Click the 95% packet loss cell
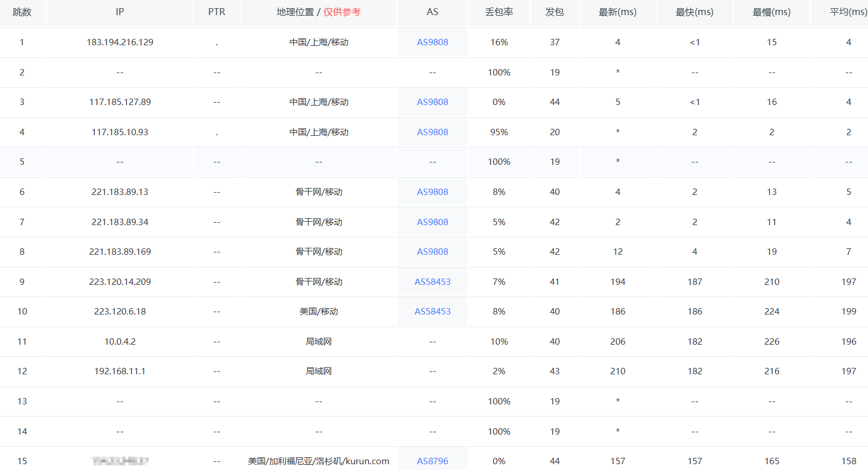 coord(499,132)
